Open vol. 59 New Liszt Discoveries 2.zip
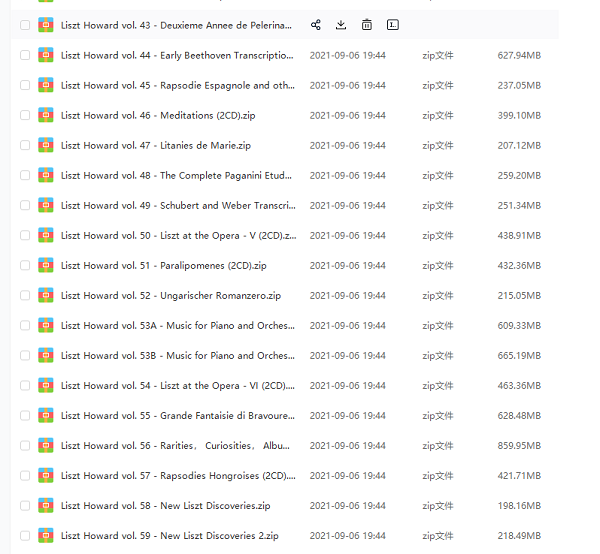Viewport: 600px width, 554px height. coord(170,536)
